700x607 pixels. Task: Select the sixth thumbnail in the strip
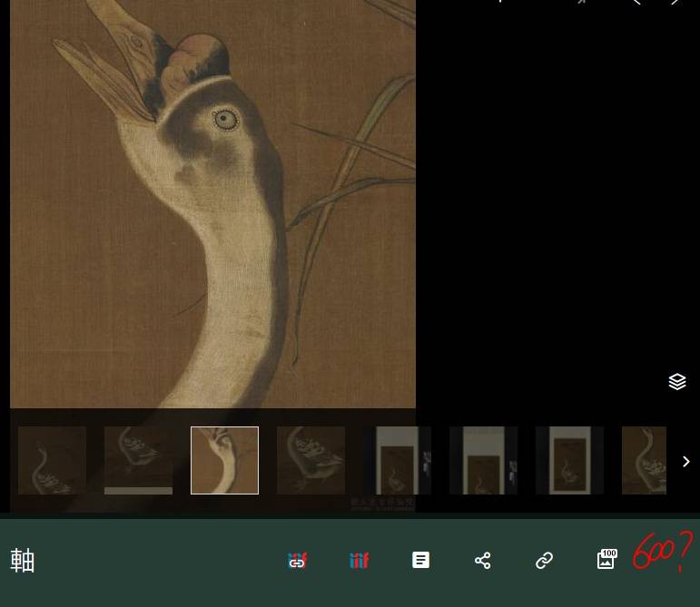click(x=483, y=460)
